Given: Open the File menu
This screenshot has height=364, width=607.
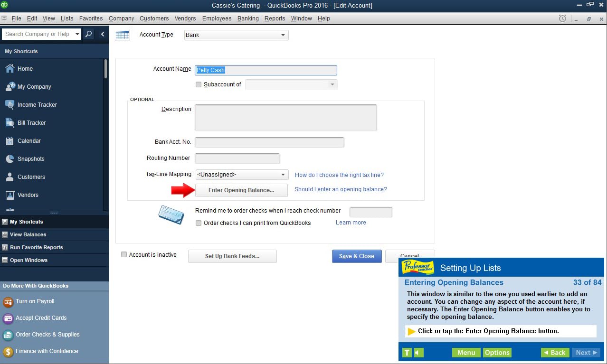Looking at the screenshot, I should pos(16,19).
